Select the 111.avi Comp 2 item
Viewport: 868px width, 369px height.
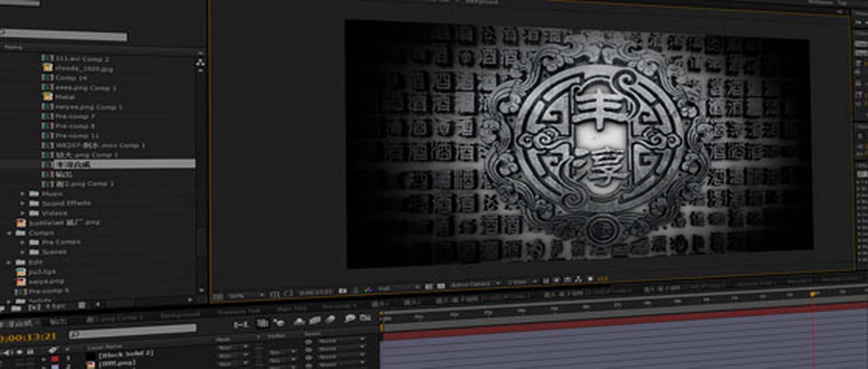click(x=82, y=59)
